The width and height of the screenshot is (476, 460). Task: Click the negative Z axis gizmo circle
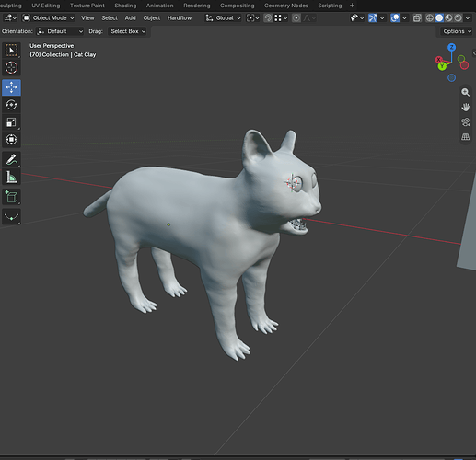pos(451,78)
